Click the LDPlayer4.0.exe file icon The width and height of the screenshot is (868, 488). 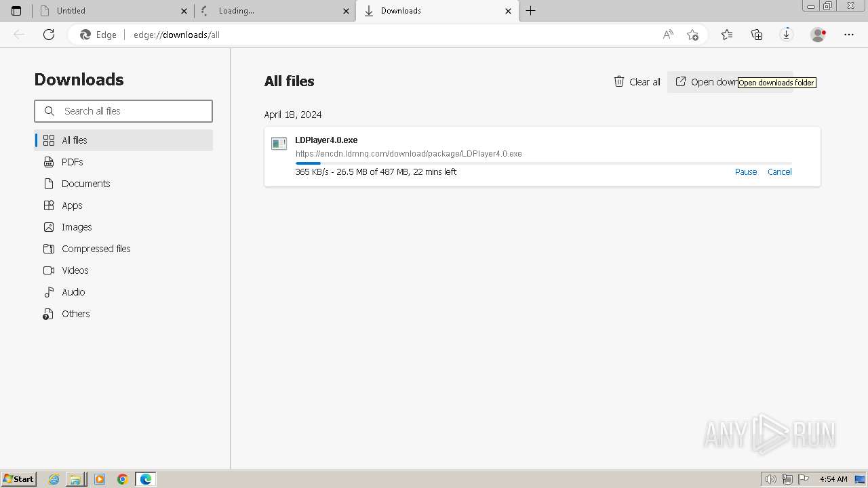pos(279,144)
